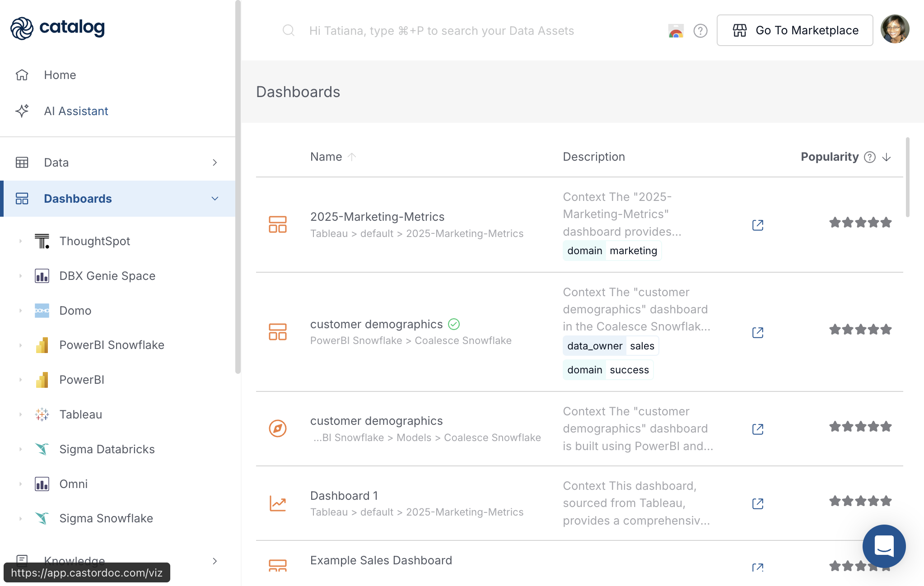This screenshot has width=924, height=586.
Task: Open the verified customer demographics dashboard
Action: 376,324
